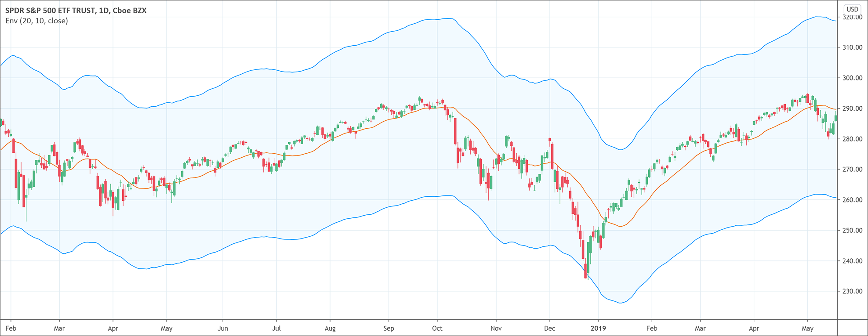Click the 300.00 price scale label
The image size is (868, 336).
click(x=853, y=78)
